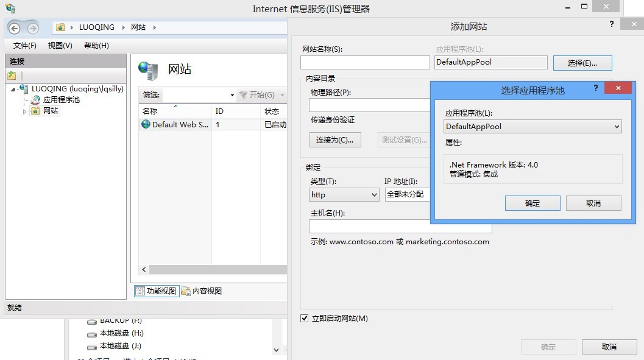Click the globe icon of Default Web Site
The width and height of the screenshot is (644, 360).
click(x=146, y=124)
